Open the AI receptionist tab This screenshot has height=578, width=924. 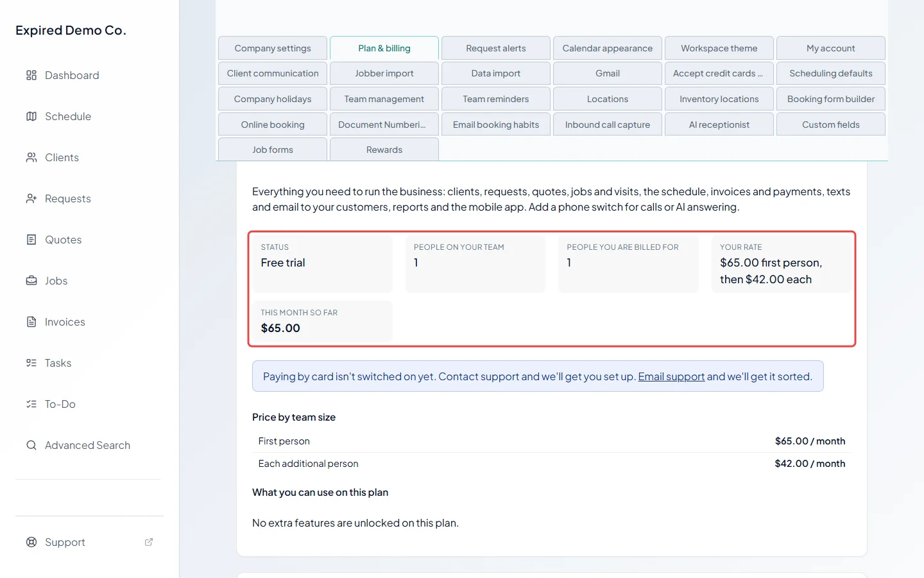click(x=719, y=125)
